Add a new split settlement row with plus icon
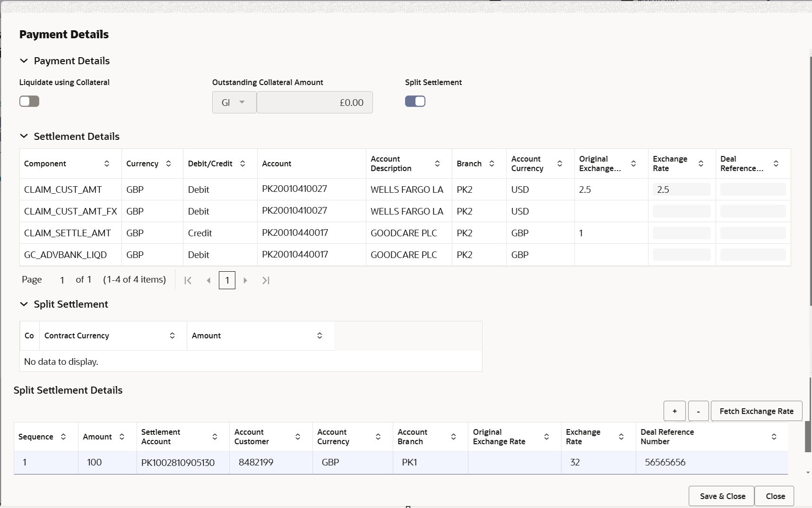The image size is (812, 508). point(674,411)
